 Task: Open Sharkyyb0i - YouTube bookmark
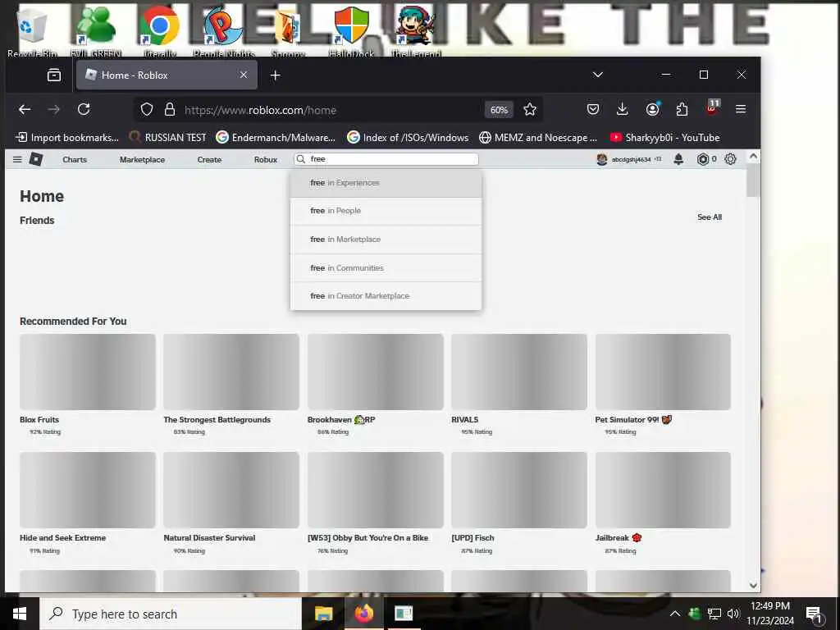click(x=664, y=138)
